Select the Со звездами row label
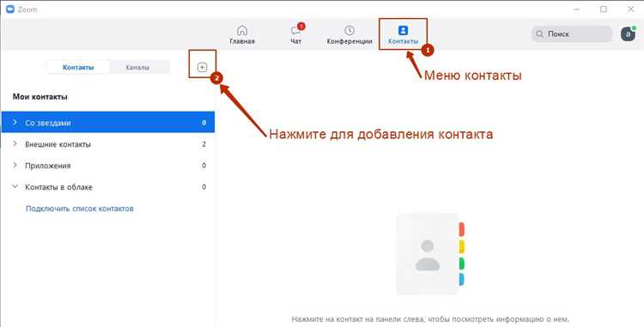The height and width of the screenshot is (327, 644). click(48, 123)
